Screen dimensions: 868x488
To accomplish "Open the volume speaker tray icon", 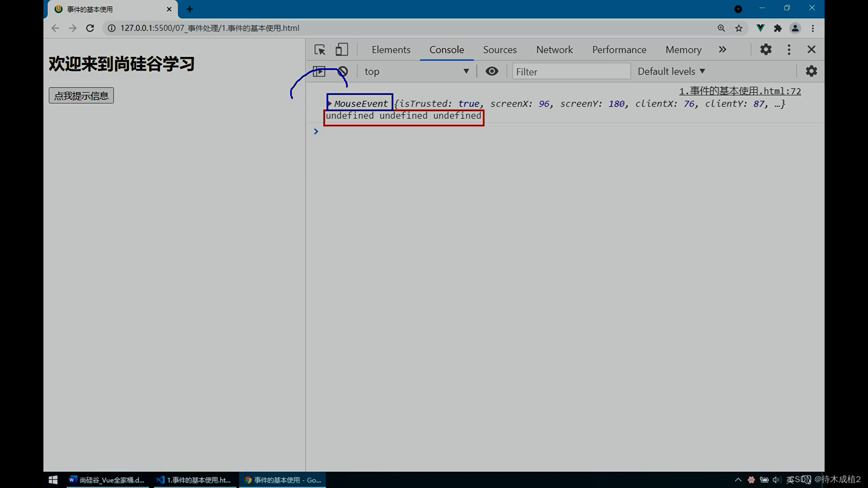I will coord(777,480).
